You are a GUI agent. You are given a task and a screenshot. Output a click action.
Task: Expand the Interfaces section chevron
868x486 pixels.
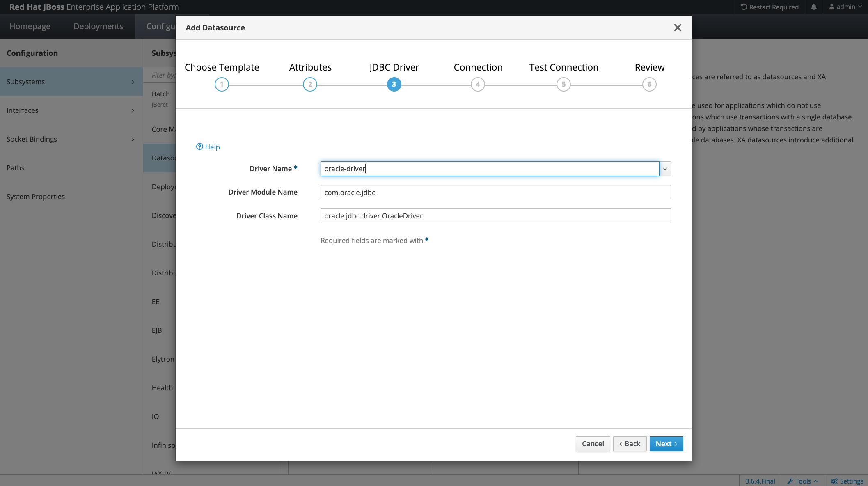click(x=132, y=110)
